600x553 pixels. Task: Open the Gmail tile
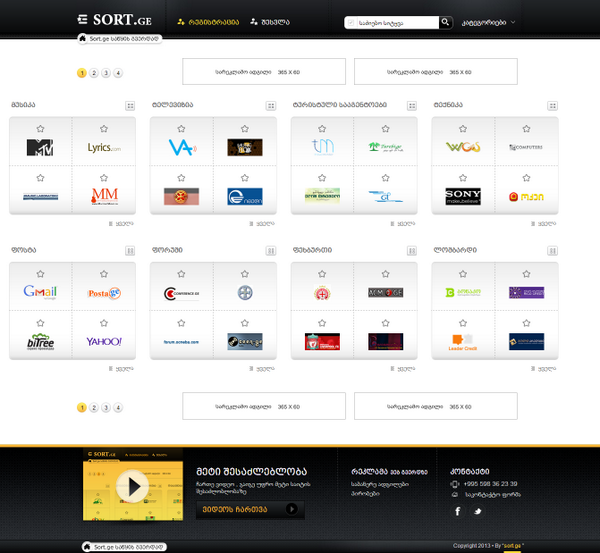tap(40, 292)
